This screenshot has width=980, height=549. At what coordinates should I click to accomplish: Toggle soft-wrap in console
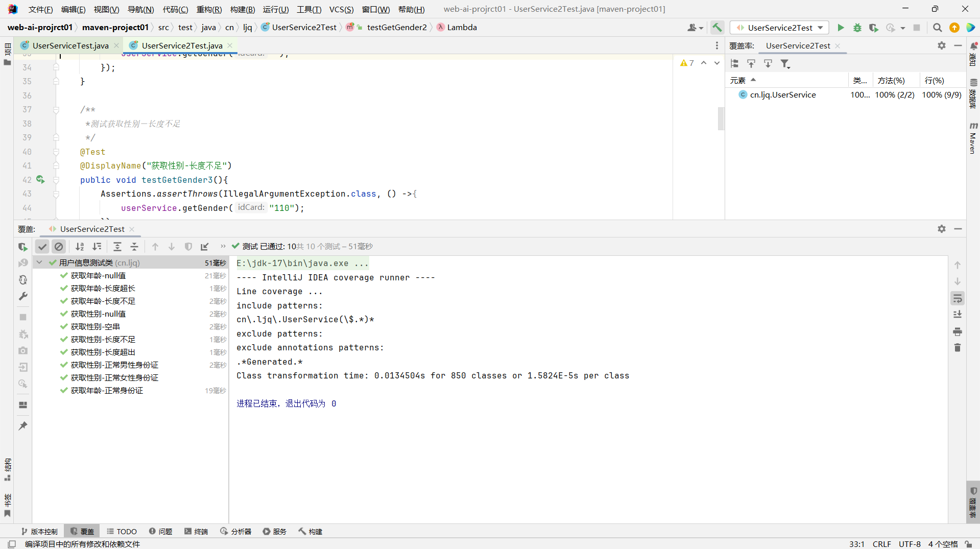pyautogui.click(x=958, y=298)
